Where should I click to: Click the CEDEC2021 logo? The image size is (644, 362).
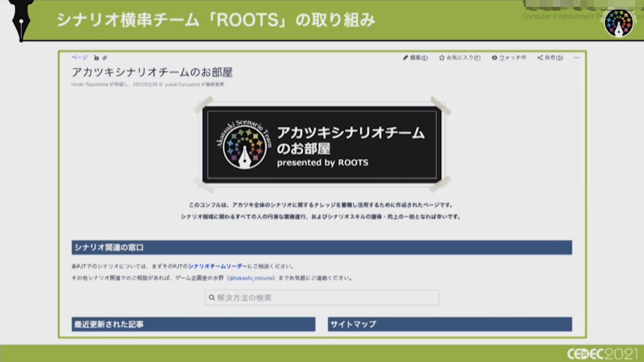pyautogui.click(x=602, y=353)
